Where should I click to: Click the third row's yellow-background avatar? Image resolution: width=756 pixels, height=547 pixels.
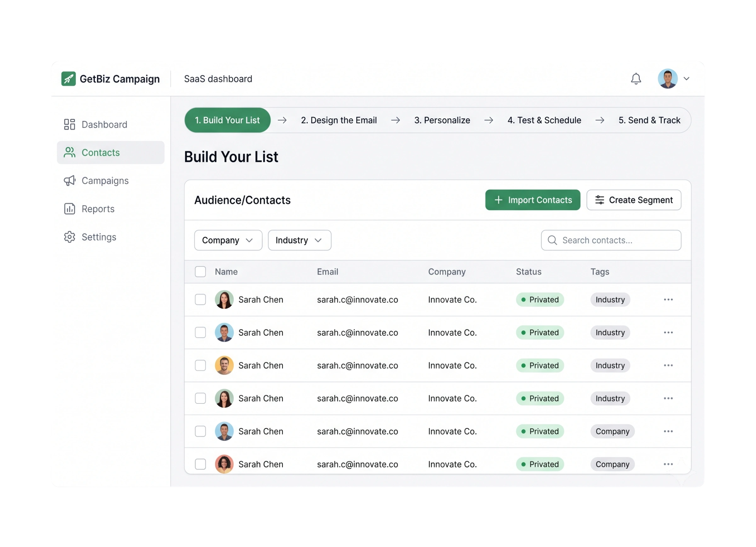(224, 366)
